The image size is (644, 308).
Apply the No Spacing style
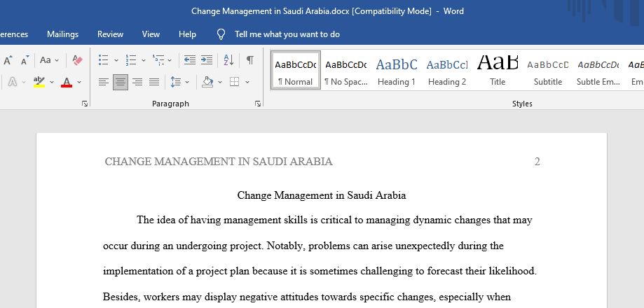[345, 70]
